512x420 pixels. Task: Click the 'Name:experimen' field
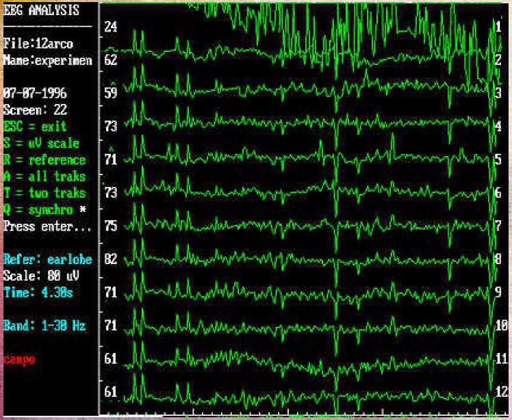pyautogui.click(x=47, y=60)
